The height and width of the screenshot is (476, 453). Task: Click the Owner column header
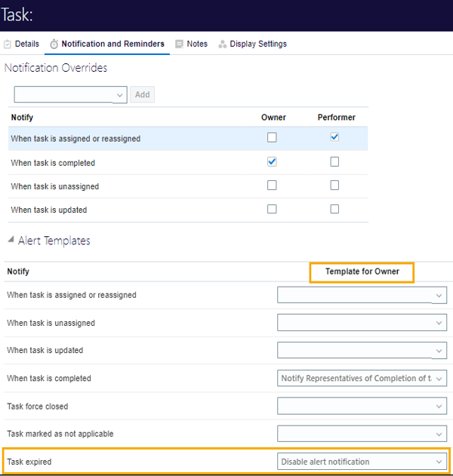273,118
